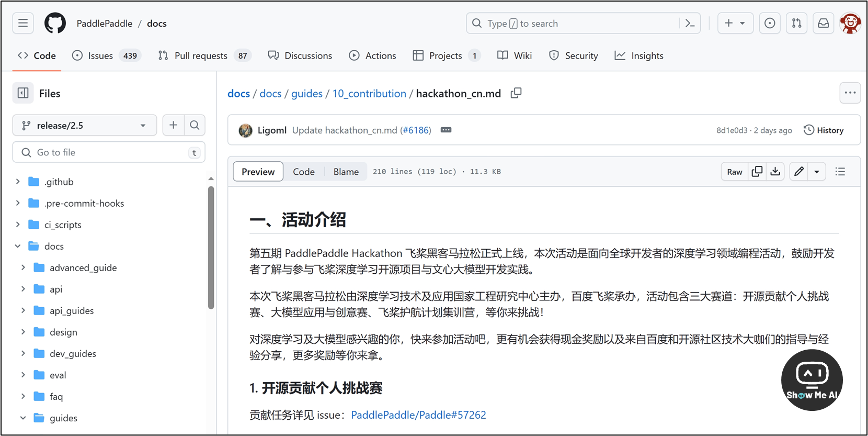This screenshot has height=436, width=868.
Task: Open Raw view of file
Action: 735,171
